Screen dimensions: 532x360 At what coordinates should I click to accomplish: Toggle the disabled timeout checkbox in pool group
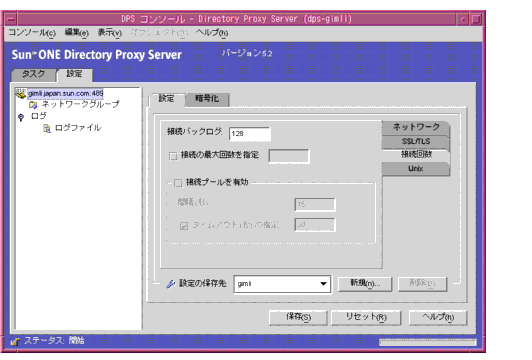tap(184, 226)
